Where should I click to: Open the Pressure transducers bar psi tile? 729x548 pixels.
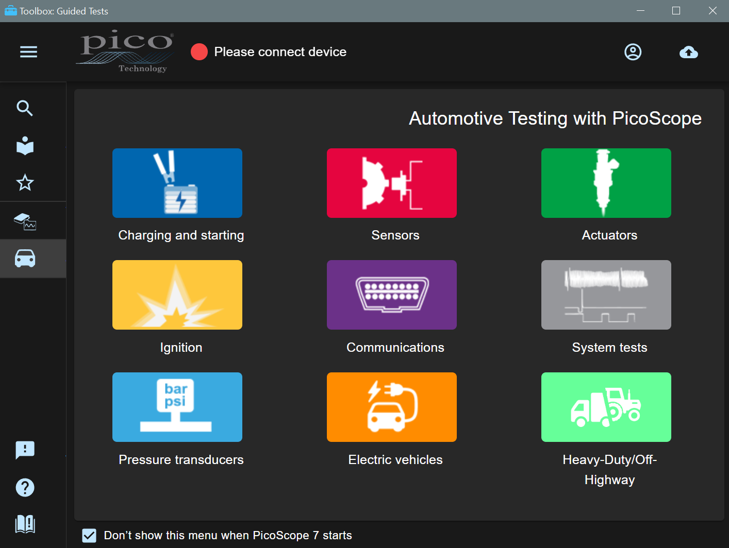click(x=177, y=407)
